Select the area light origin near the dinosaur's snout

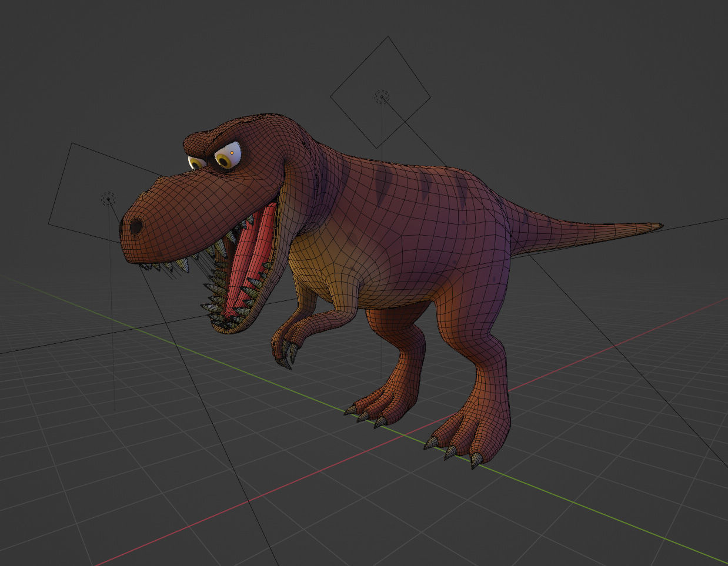tap(108, 199)
